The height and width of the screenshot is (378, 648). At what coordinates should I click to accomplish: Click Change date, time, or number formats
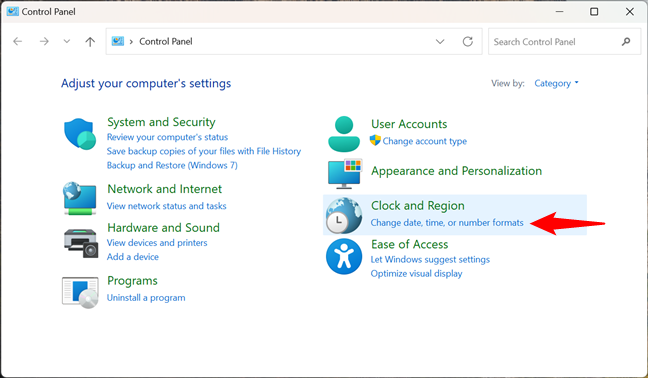tap(447, 223)
